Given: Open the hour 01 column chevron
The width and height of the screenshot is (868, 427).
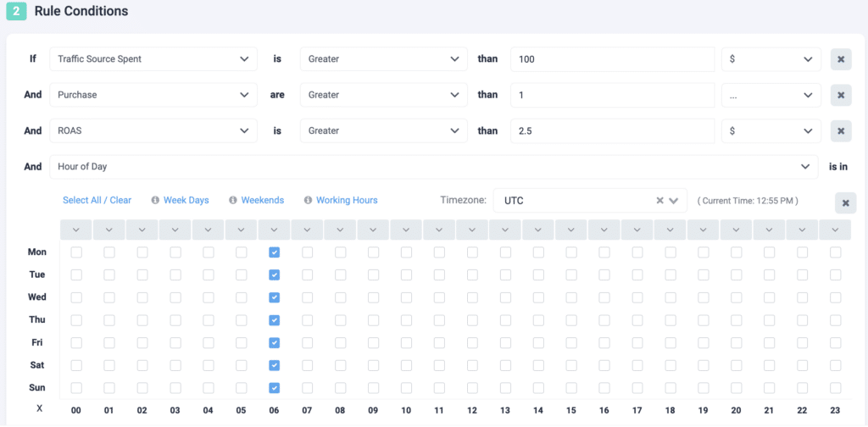Looking at the screenshot, I should (109, 230).
